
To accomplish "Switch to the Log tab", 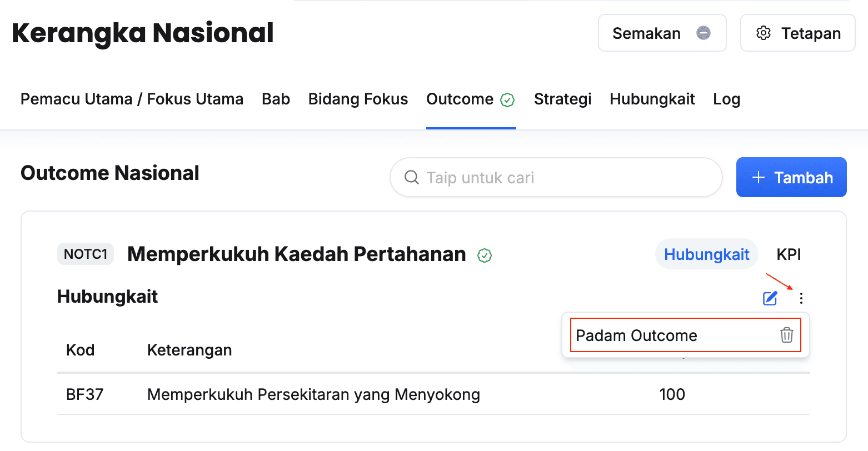I will 726,99.
